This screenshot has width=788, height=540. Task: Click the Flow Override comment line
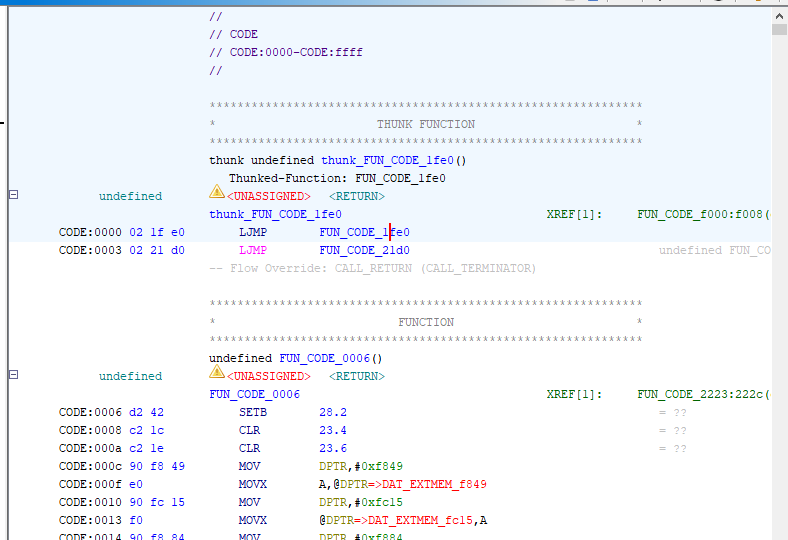372,269
